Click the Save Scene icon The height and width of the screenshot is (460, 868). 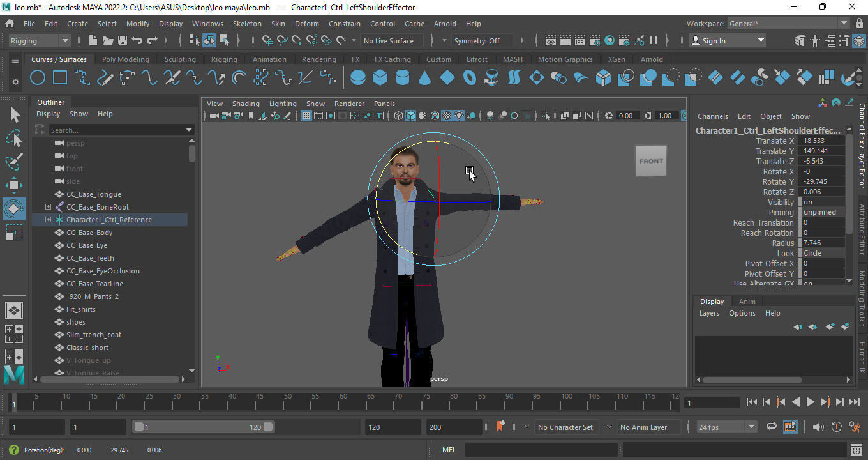[x=122, y=41]
